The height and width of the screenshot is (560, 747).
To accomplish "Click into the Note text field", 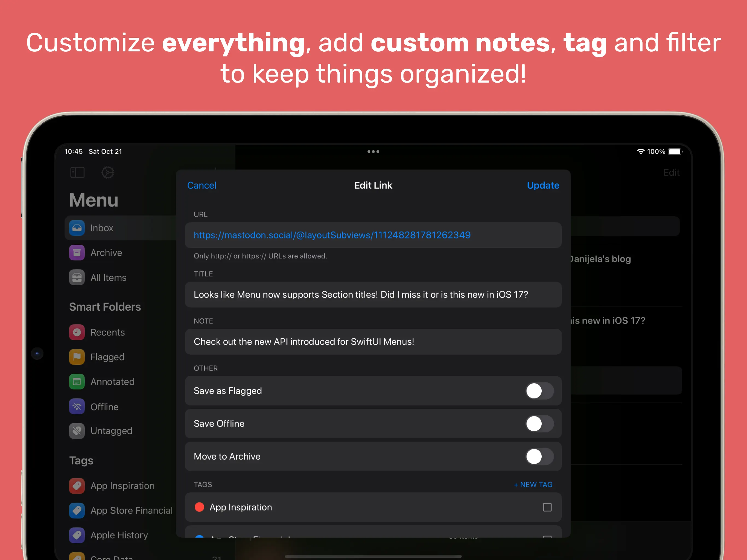I will (373, 342).
